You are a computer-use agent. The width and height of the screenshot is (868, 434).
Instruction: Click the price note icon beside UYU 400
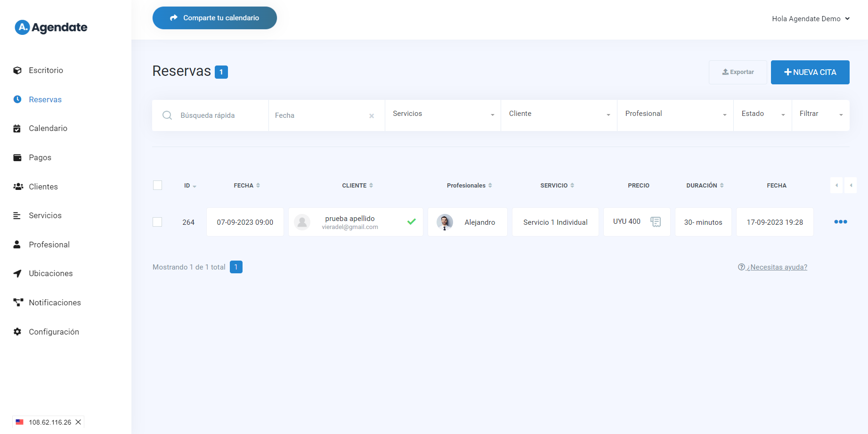tap(655, 221)
